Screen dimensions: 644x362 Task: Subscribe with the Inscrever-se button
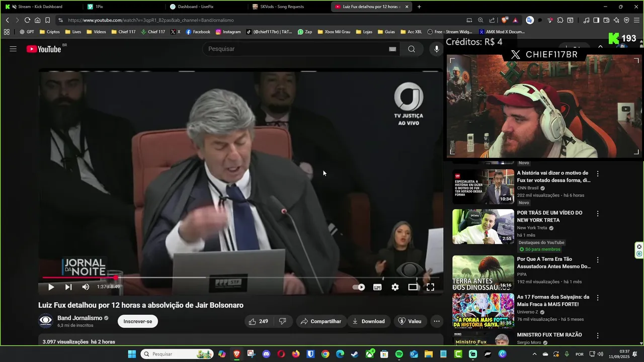point(138,321)
